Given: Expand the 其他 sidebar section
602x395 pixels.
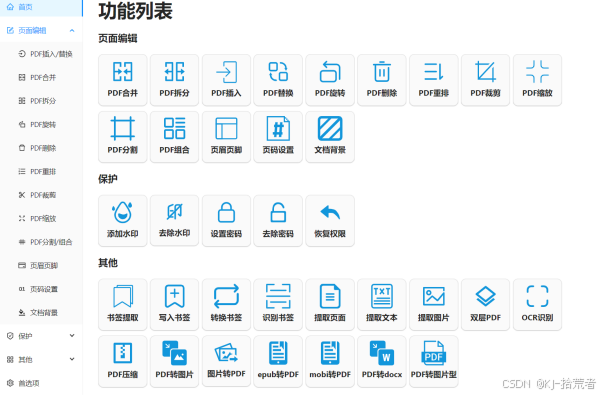Looking at the screenshot, I should [41, 359].
